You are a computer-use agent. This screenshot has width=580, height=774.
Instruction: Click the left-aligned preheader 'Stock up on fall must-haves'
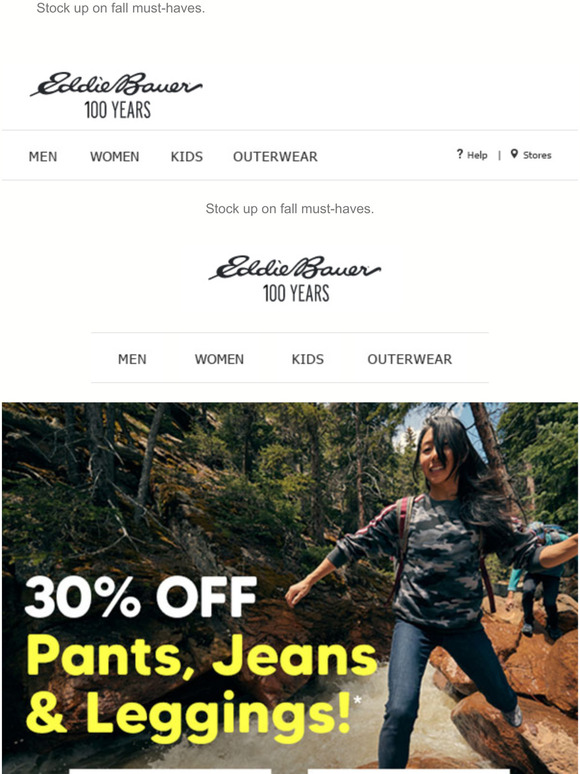120,8
